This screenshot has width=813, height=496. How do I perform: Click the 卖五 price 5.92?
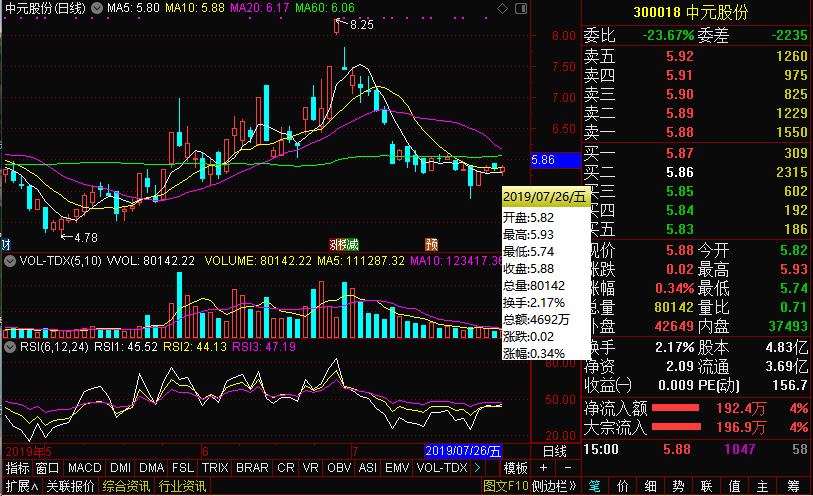point(680,56)
